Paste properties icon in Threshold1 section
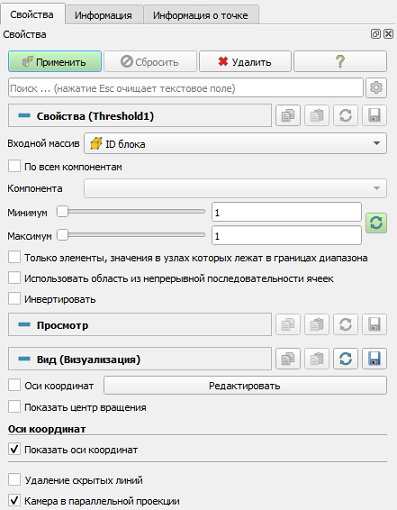Screen dimensions: 397x510 point(317,116)
